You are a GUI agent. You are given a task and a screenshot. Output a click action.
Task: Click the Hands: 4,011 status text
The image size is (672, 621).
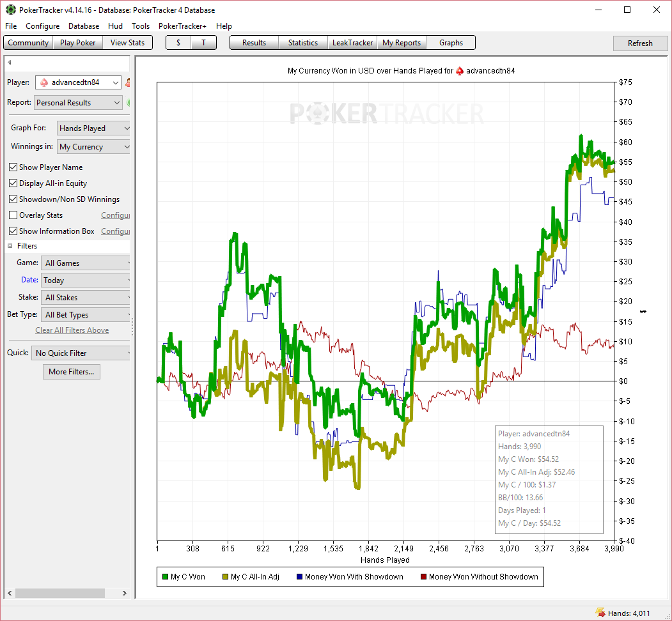click(629, 613)
